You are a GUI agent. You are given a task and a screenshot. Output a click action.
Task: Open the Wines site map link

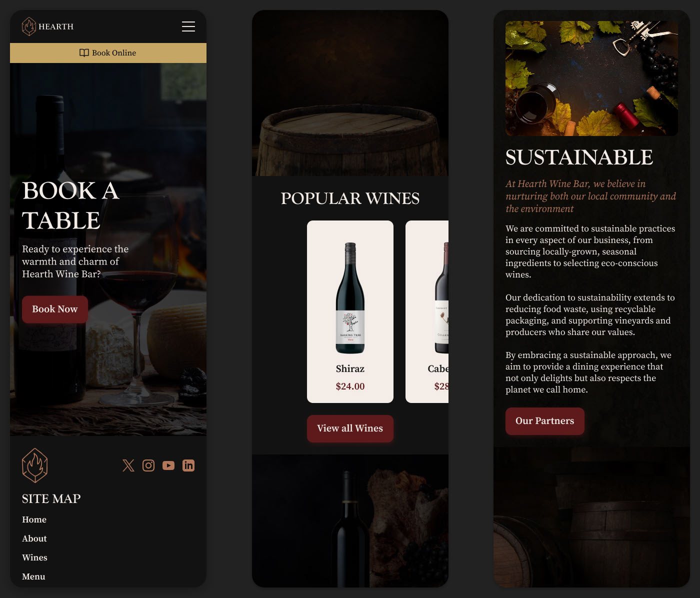click(x=35, y=557)
